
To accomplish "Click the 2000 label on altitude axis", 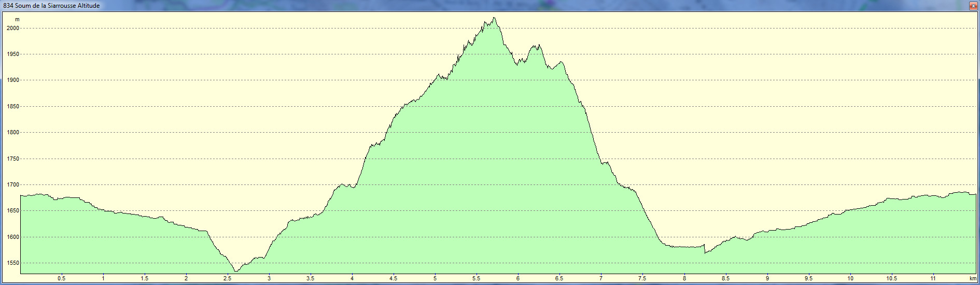I will [12, 28].
